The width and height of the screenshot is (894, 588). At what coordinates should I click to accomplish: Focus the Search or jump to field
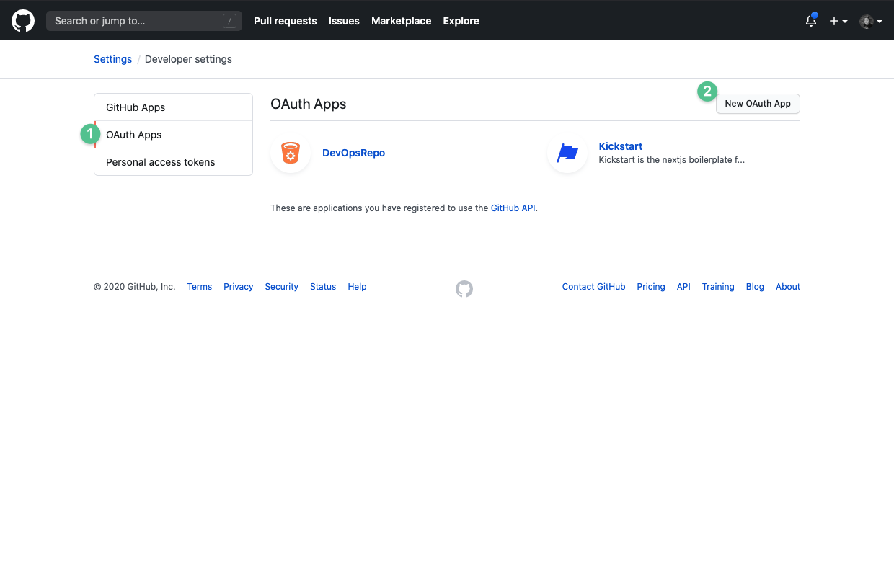144,21
